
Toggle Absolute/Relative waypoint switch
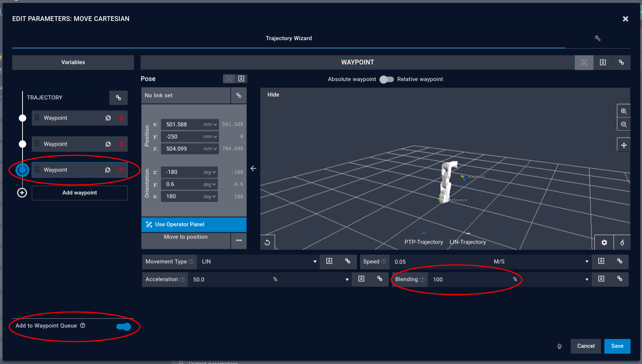(x=387, y=79)
